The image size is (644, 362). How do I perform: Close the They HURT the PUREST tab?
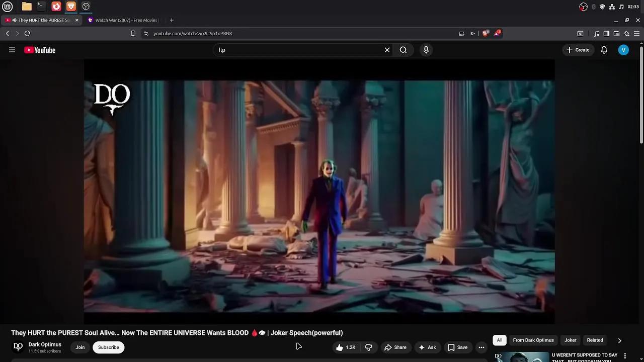(76, 20)
